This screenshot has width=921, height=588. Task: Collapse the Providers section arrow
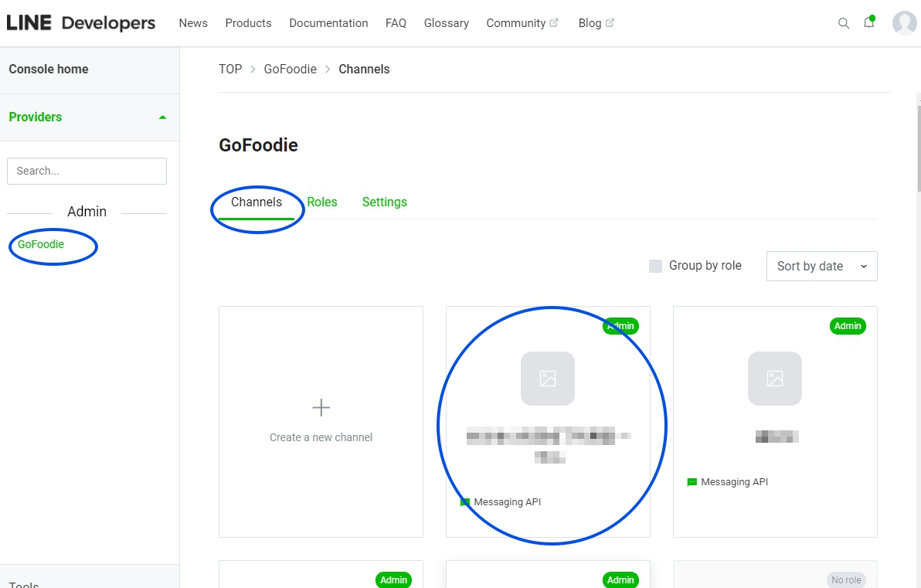pos(163,117)
